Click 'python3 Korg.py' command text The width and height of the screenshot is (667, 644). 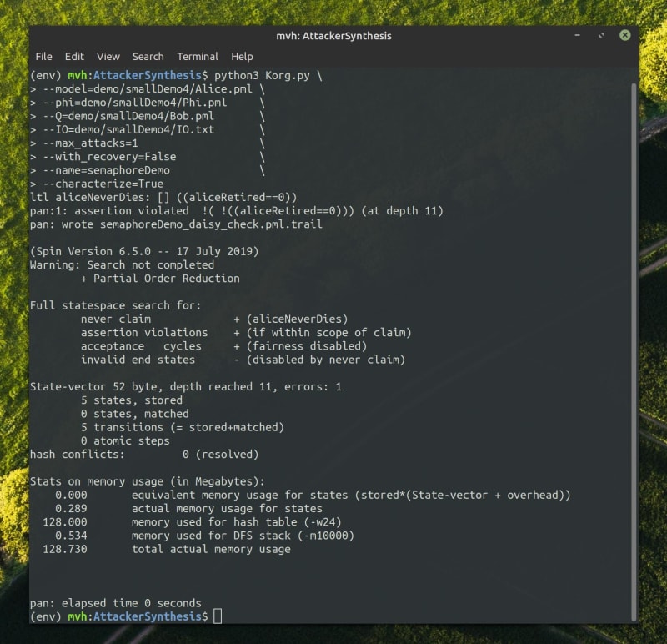[262, 76]
